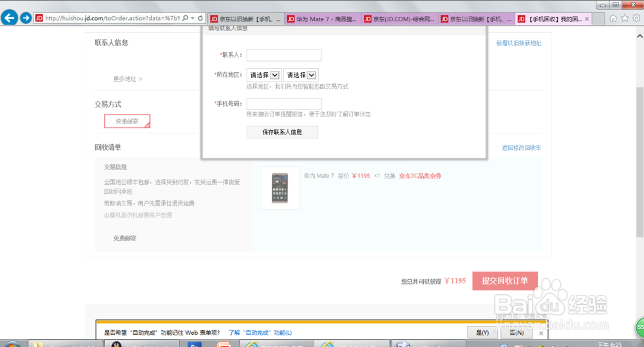
Task: Click the 联系人 name input field
Action: coord(284,55)
